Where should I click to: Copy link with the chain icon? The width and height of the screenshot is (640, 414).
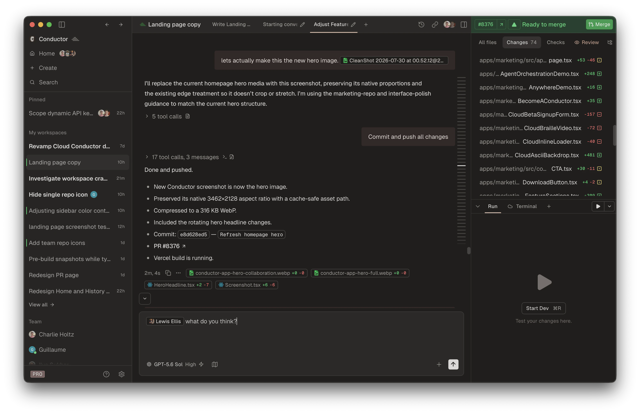(435, 24)
